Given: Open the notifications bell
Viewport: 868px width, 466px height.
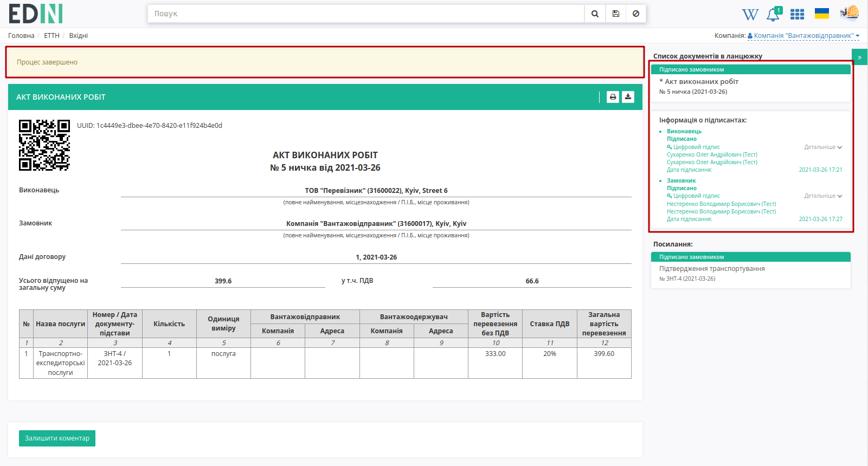Looking at the screenshot, I should (774, 15).
